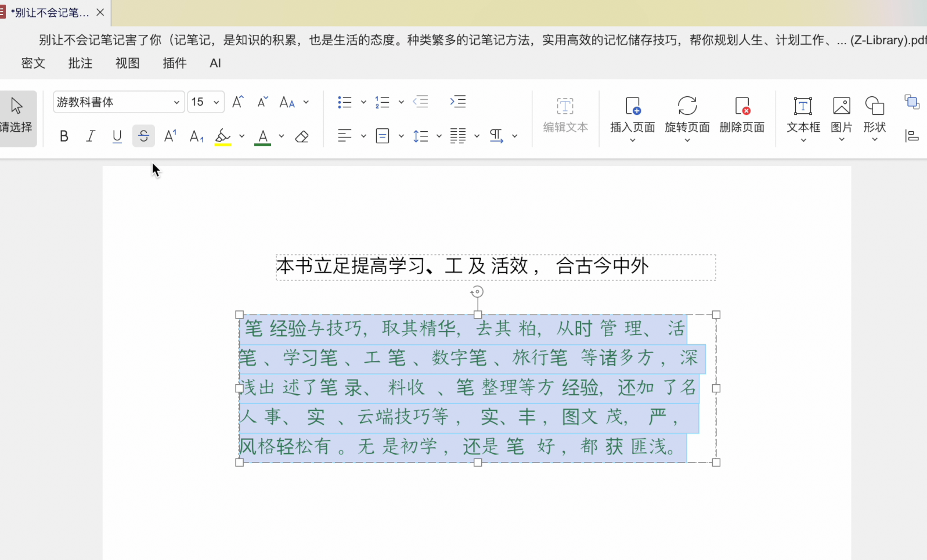Screen dimensions: 927x560
Task: Click the Delete Page (删除页面) button
Action: pos(742,115)
